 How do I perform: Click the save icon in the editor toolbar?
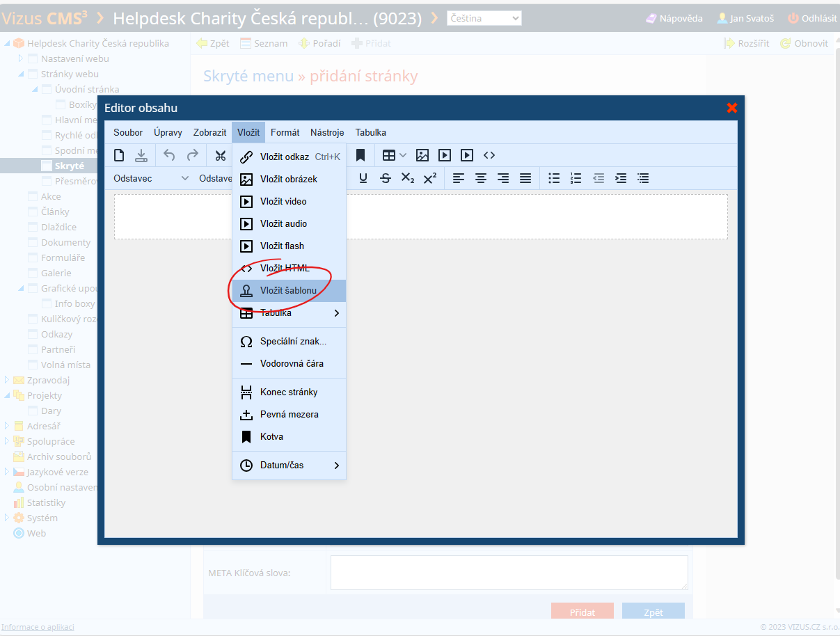pos(141,155)
